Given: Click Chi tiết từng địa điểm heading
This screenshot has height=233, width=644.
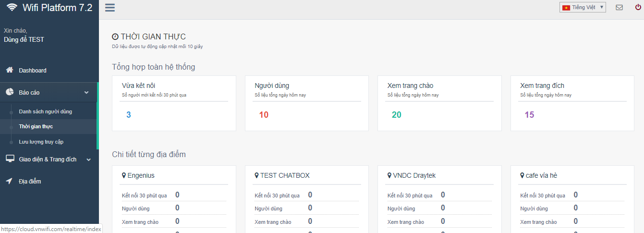Looking at the screenshot, I should tap(149, 154).
